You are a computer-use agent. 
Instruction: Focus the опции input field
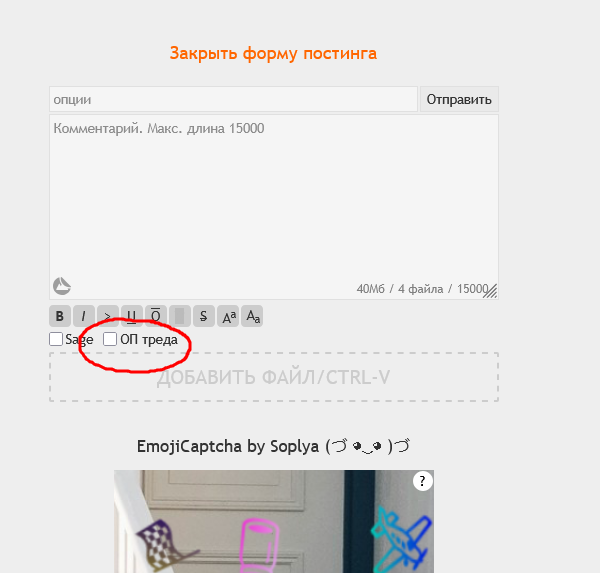pos(233,100)
